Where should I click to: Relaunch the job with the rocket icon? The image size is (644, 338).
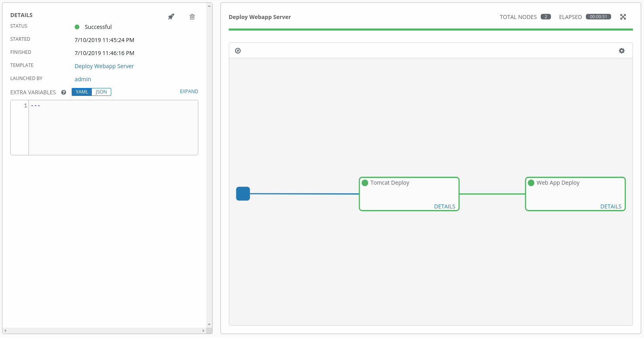pyautogui.click(x=171, y=17)
